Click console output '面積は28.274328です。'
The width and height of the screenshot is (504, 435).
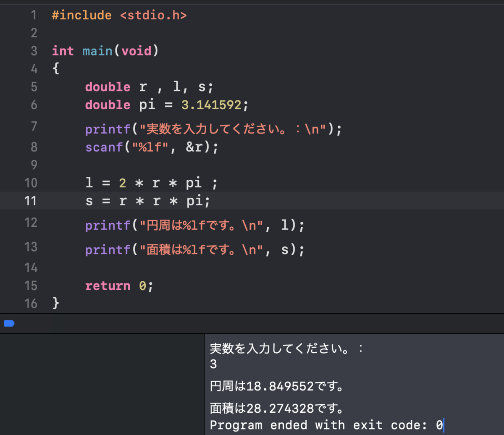tap(277, 408)
